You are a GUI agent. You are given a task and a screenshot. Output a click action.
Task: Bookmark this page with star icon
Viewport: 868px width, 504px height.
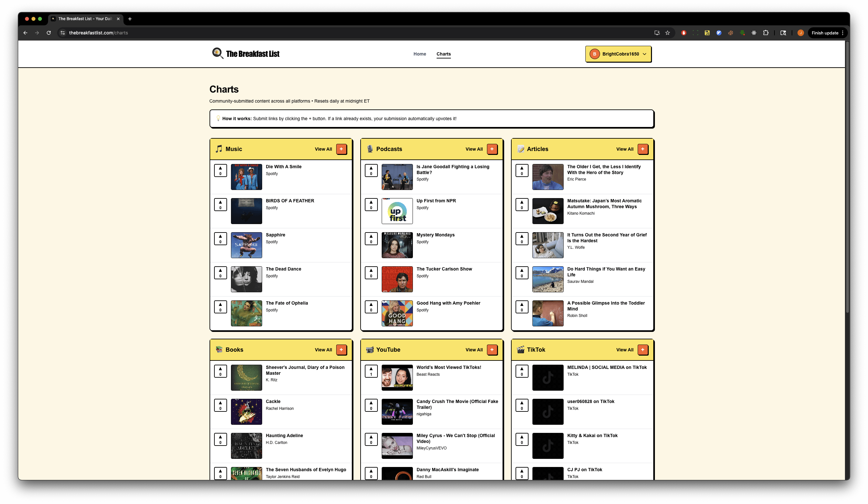point(668,33)
